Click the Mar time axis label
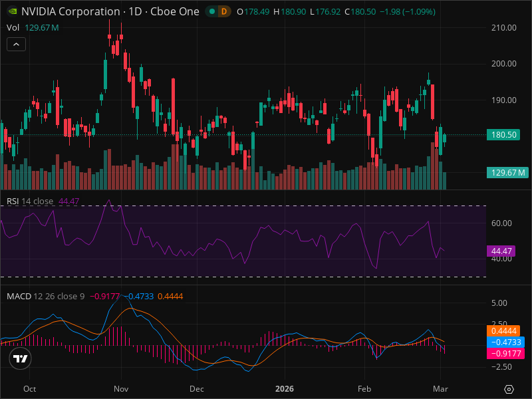Viewport: 532px width, 399px height. (x=440, y=389)
